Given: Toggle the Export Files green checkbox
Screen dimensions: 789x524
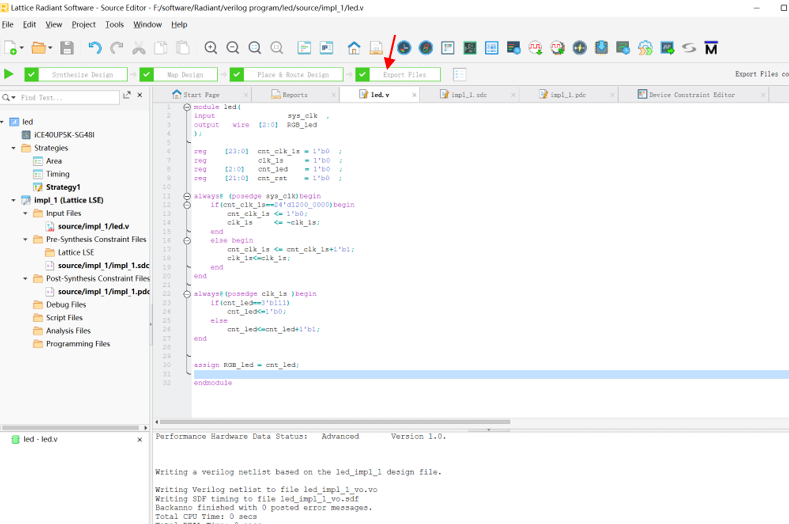Looking at the screenshot, I should 362,74.
